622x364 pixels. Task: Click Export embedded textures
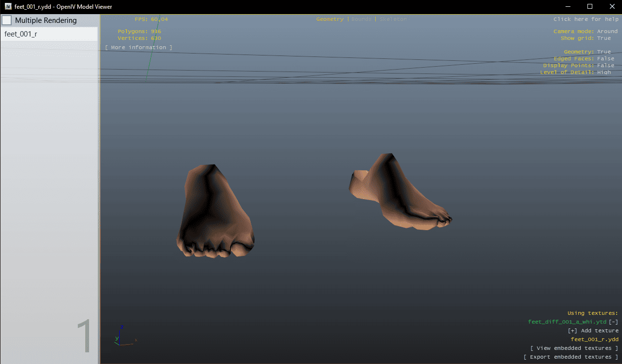[570, 357]
